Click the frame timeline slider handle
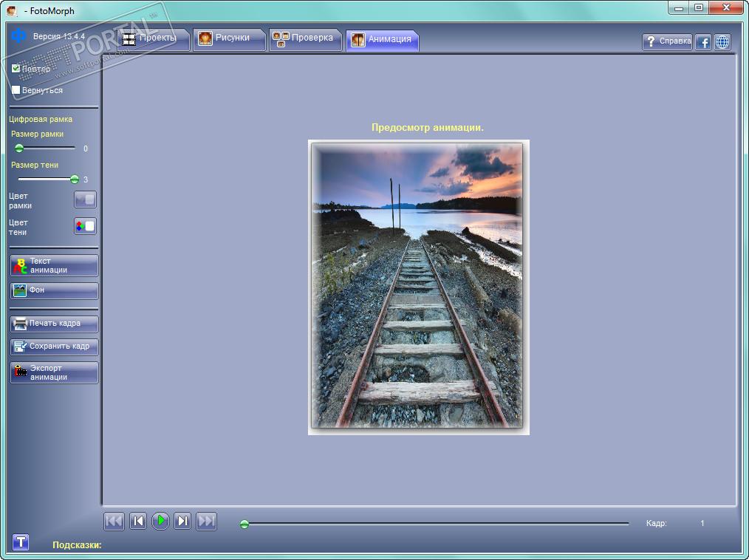The height and width of the screenshot is (560, 749). click(x=244, y=524)
